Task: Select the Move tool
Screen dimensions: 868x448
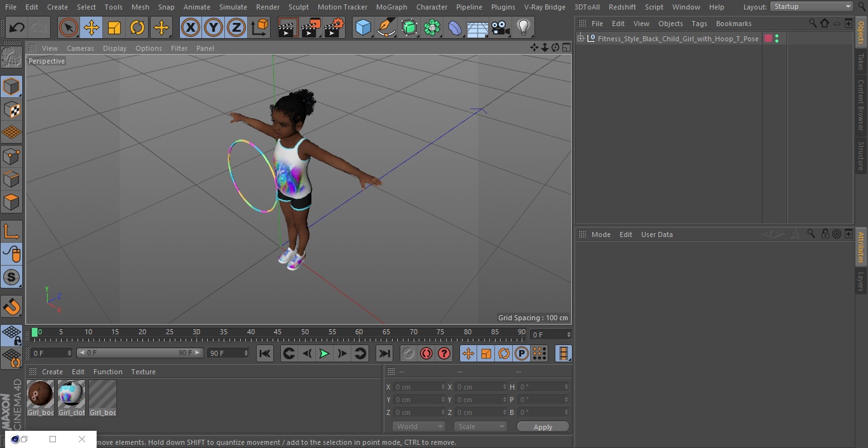Action: click(x=92, y=27)
